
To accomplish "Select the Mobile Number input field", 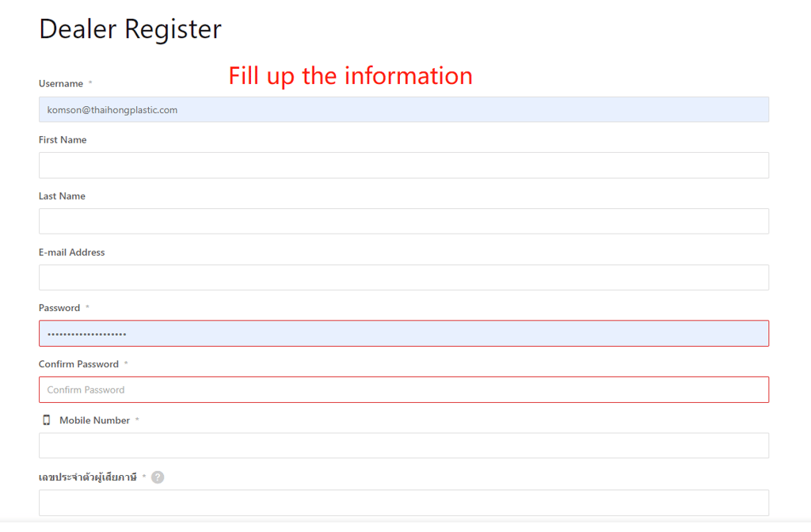I will (x=403, y=446).
